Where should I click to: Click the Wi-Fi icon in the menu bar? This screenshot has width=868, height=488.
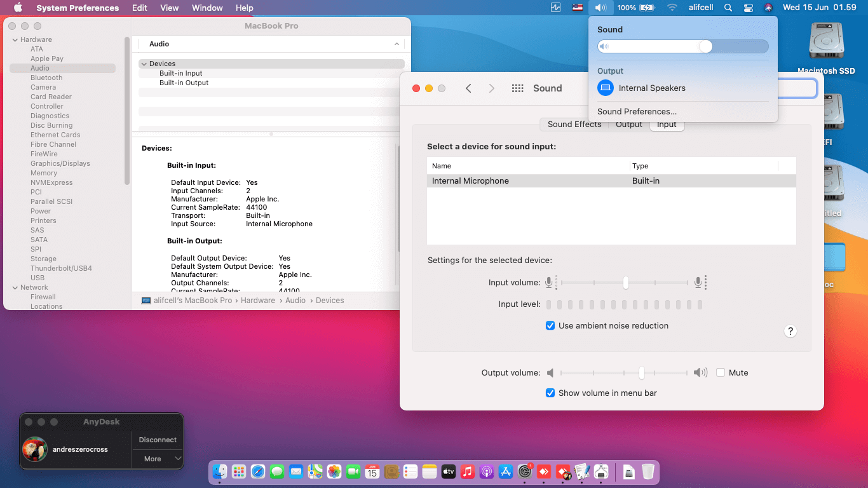click(x=672, y=8)
